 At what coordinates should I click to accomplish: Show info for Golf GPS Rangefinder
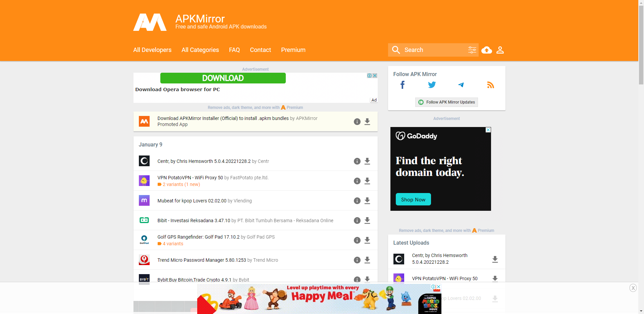(357, 240)
